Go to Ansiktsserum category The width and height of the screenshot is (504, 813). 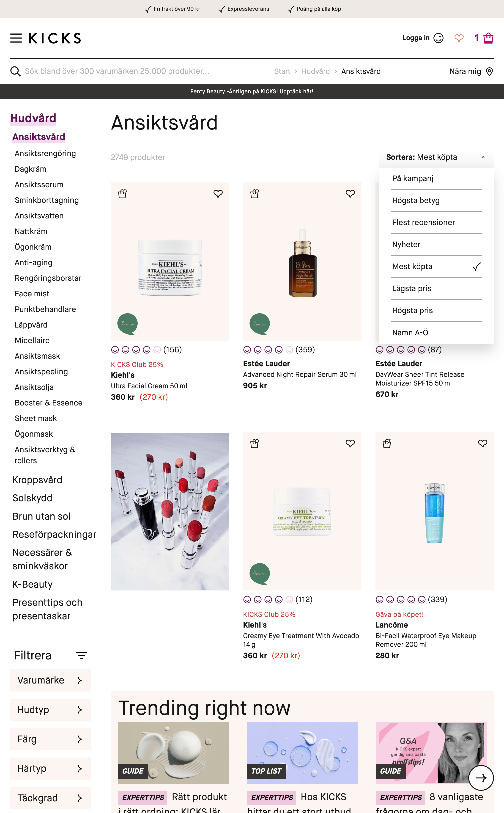tap(39, 185)
